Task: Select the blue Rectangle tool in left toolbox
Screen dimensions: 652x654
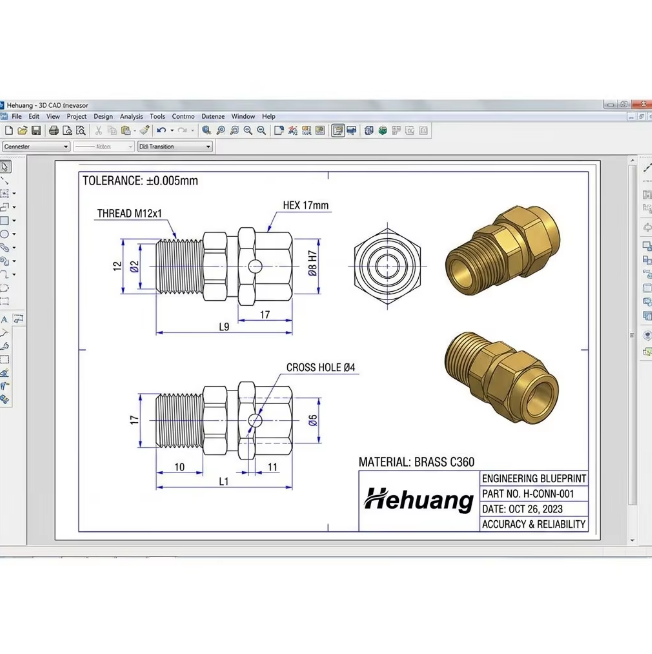Action: pyautogui.click(x=5, y=221)
